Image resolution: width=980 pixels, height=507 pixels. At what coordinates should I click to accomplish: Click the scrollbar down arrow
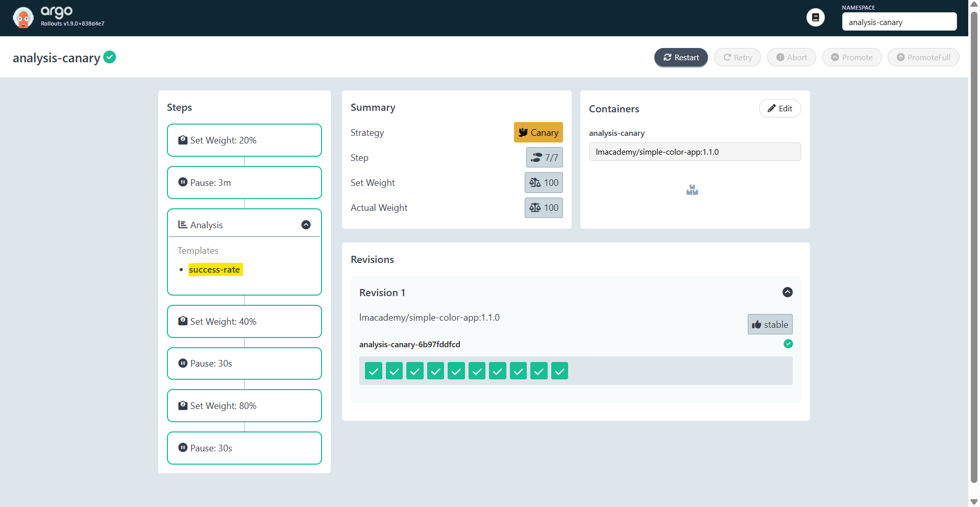coord(974,502)
